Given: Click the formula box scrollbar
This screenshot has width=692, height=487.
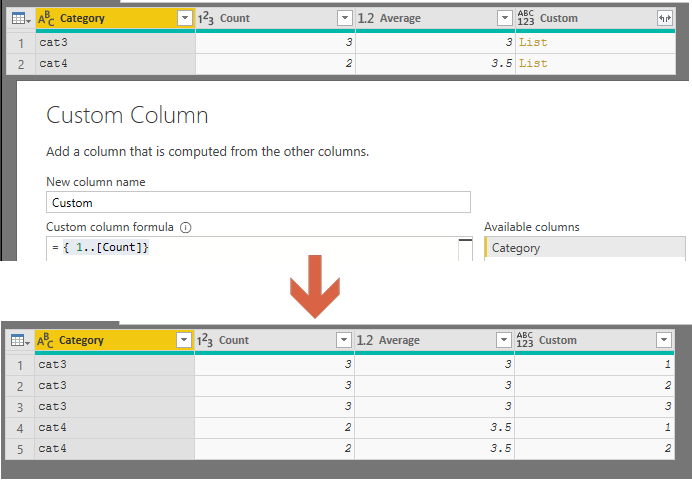Looking at the screenshot, I should pos(465,249).
